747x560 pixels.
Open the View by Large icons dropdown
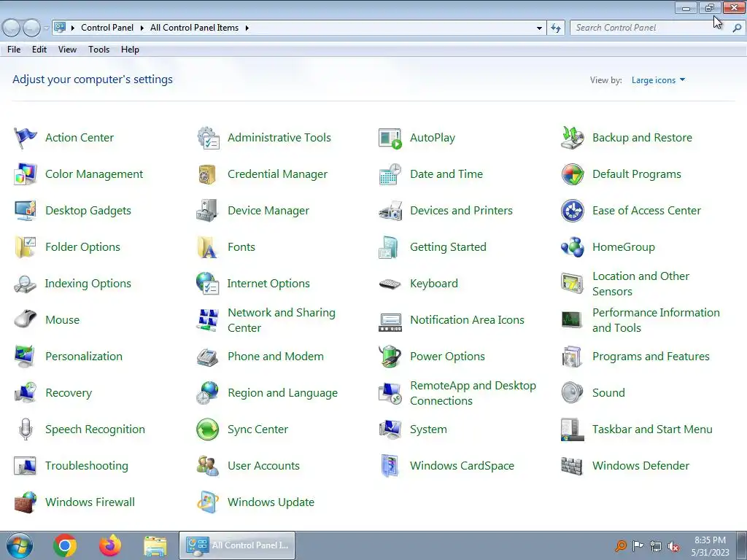pyautogui.click(x=659, y=80)
